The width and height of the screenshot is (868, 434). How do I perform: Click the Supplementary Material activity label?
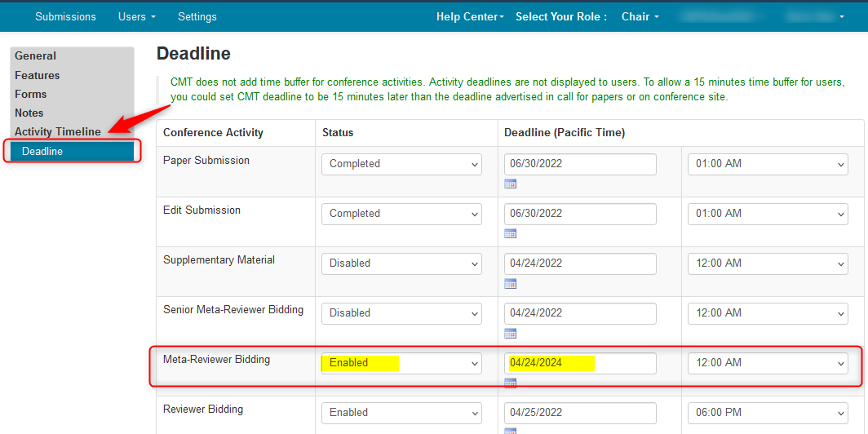click(219, 260)
